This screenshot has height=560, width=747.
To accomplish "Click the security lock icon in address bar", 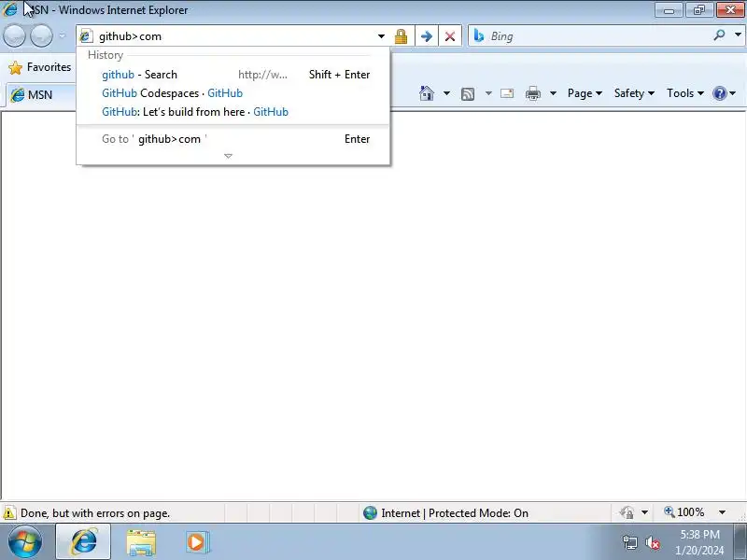I will pyautogui.click(x=402, y=36).
